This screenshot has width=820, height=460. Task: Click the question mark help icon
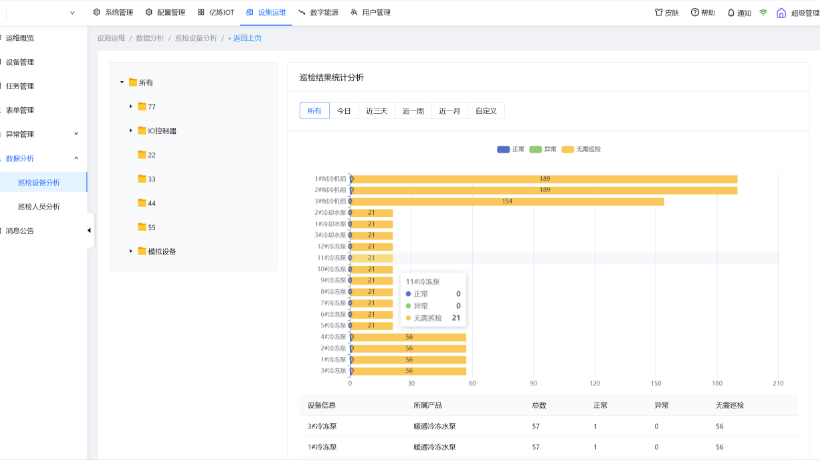(x=694, y=12)
